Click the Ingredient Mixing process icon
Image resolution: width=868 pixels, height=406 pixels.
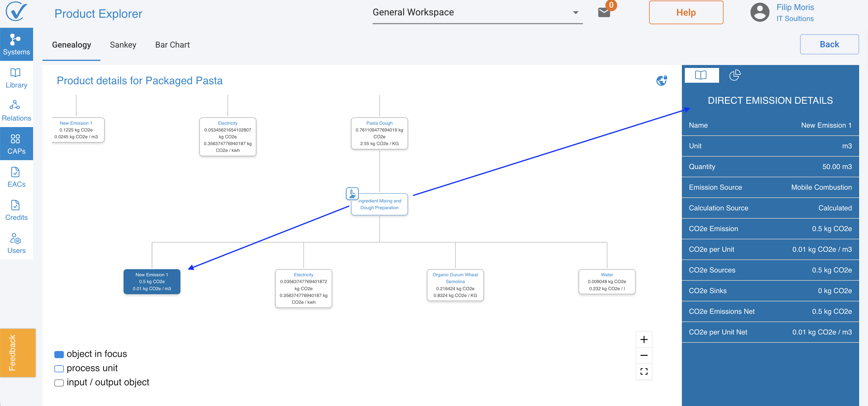352,194
